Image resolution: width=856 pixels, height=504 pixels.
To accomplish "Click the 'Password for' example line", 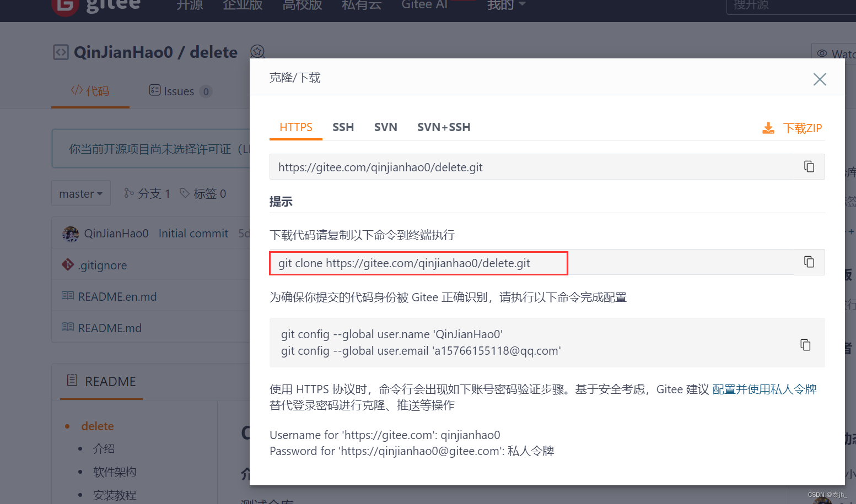I will (x=412, y=451).
